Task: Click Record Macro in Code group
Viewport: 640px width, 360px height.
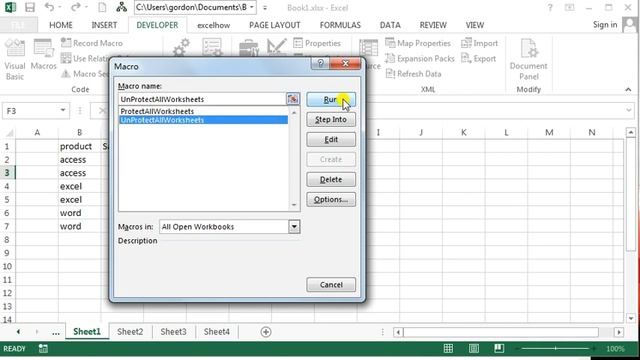Action: click(x=92, y=43)
